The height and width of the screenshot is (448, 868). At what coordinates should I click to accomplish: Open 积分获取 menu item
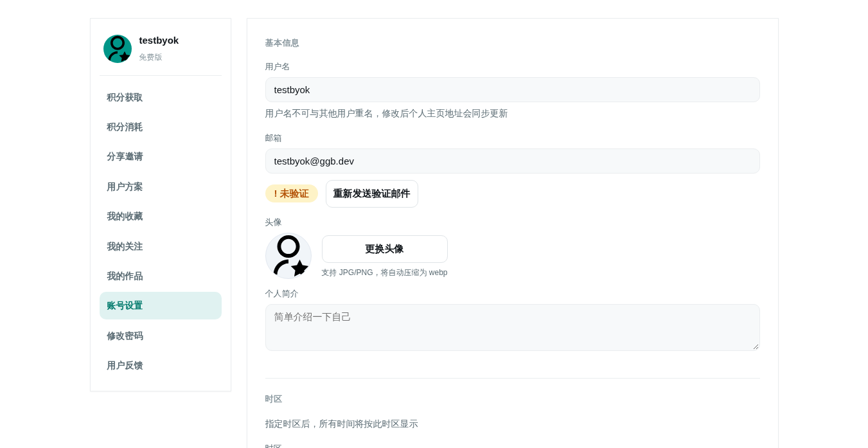coord(161,98)
